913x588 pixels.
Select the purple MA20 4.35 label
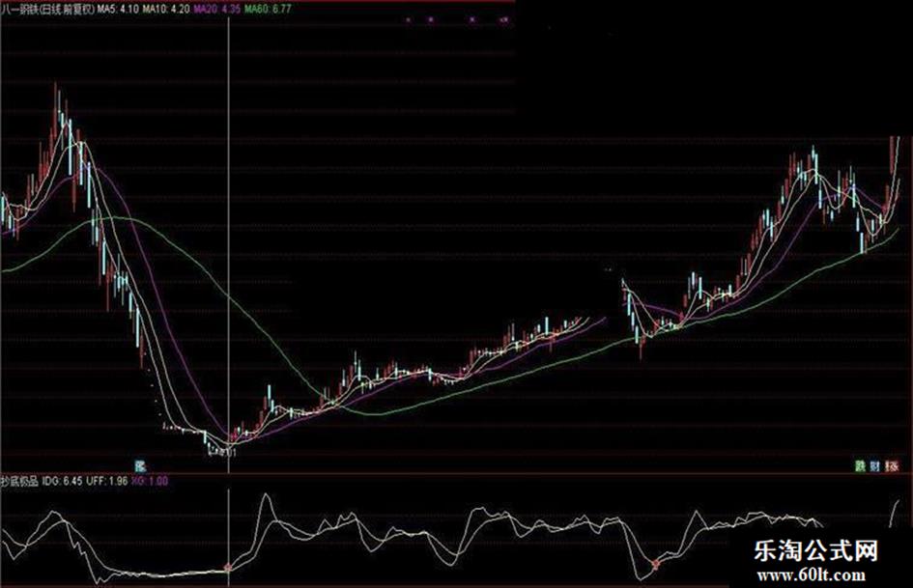click(x=216, y=10)
